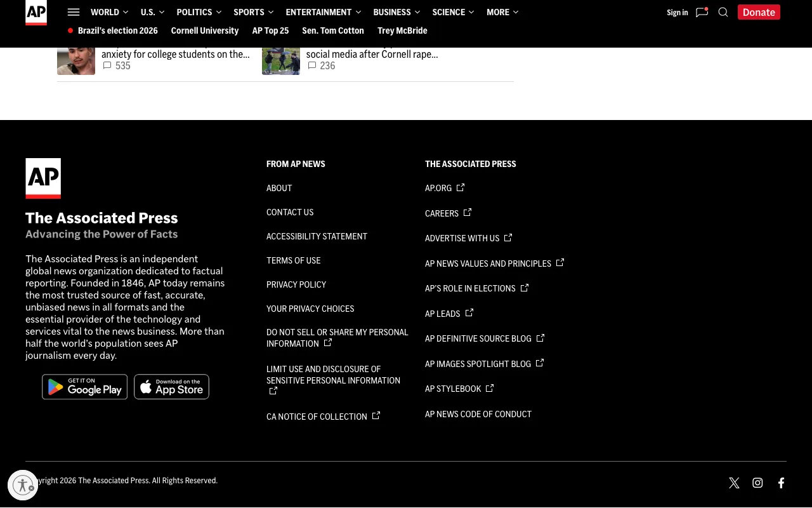Select the Brazil's election 2026 topic
The height and width of the screenshot is (508, 812).
click(x=118, y=30)
